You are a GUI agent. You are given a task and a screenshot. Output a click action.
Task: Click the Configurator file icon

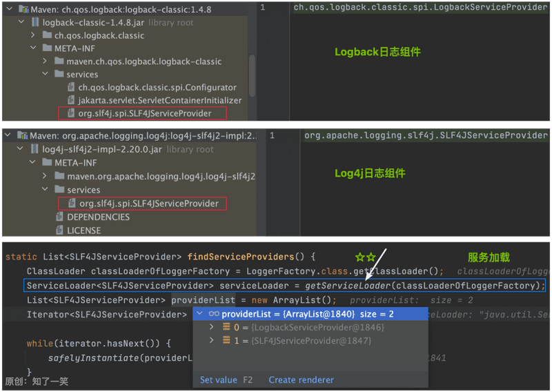(x=71, y=87)
